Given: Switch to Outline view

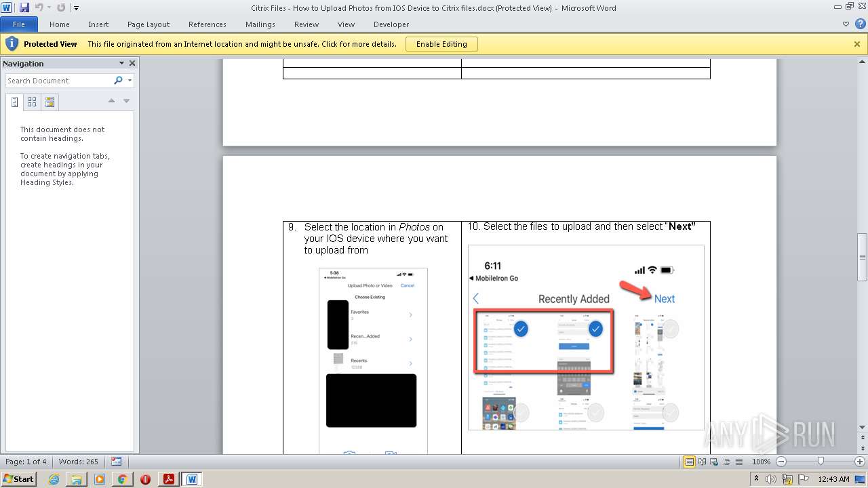Looking at the screenshot, I should click(725, 462).
